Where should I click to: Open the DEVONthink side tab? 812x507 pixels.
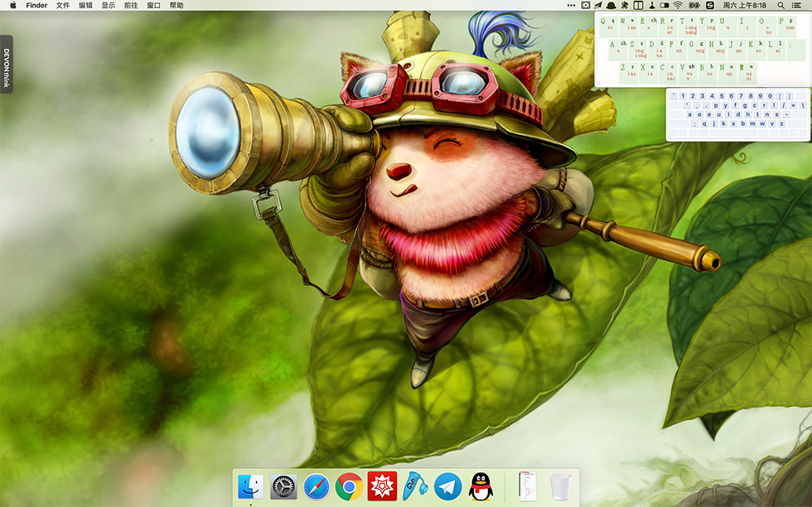point(7,64)
